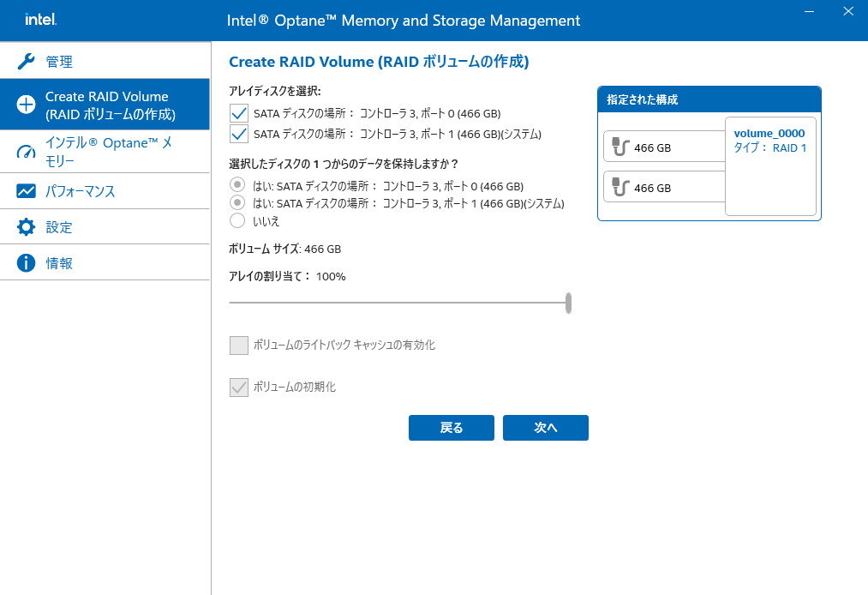The width and height of the screenshot is (868, 595).
Task: Click the Intel logo in the title bar
Action: pos(40,20)
